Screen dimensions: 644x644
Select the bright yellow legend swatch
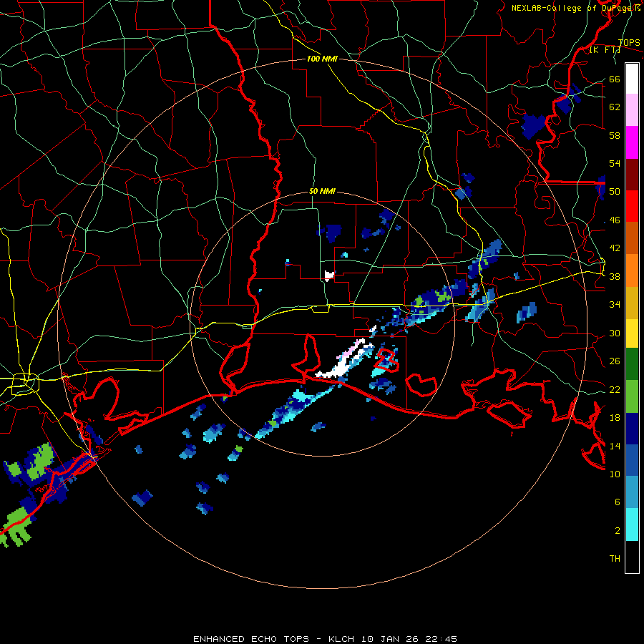pos(632,333)
